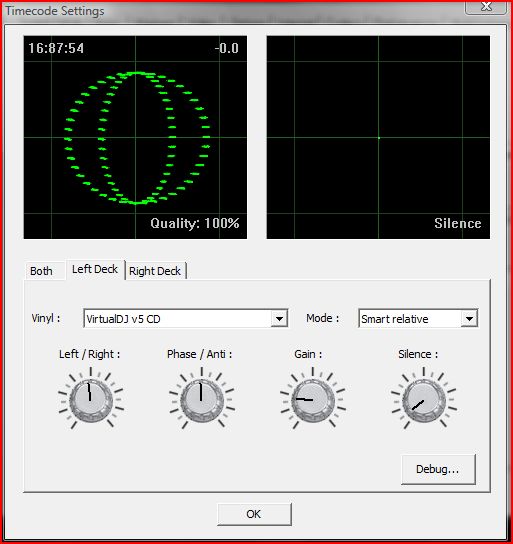Close the Timecode Settings window
Viewport: 513px width, 544px height.
[x=486, y=6]
